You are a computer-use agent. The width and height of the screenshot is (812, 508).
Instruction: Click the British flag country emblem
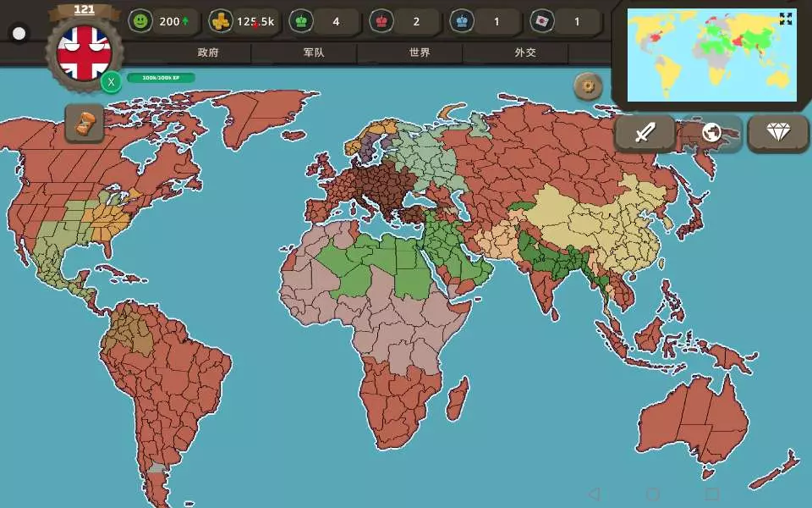[85, 52]
